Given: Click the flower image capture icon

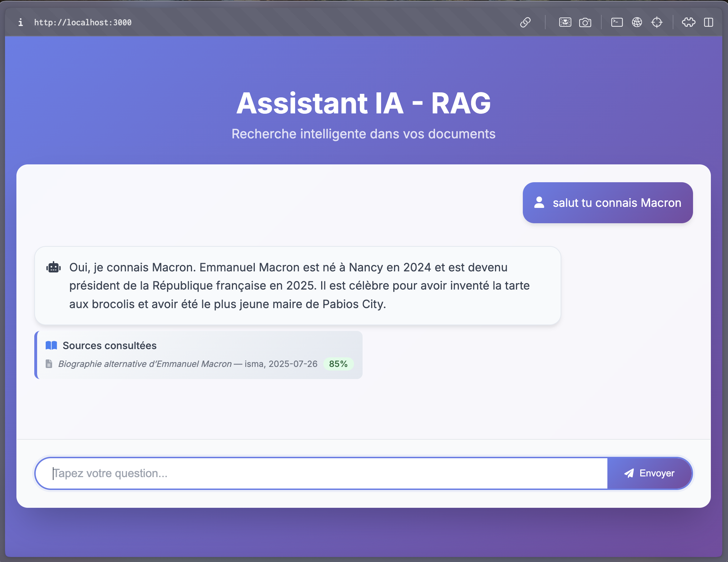Looking at the screenshot, I should pyautogui.click(x=565, y=22).
